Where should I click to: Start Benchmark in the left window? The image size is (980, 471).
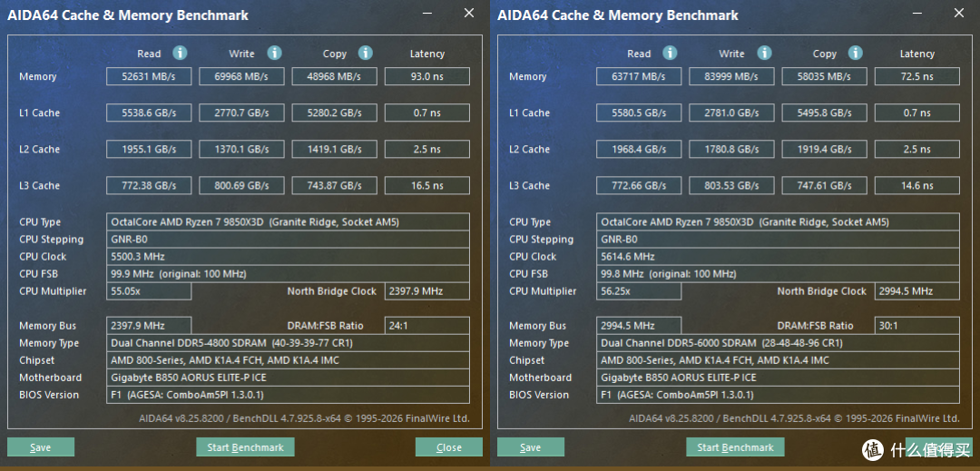pos(245,447)
